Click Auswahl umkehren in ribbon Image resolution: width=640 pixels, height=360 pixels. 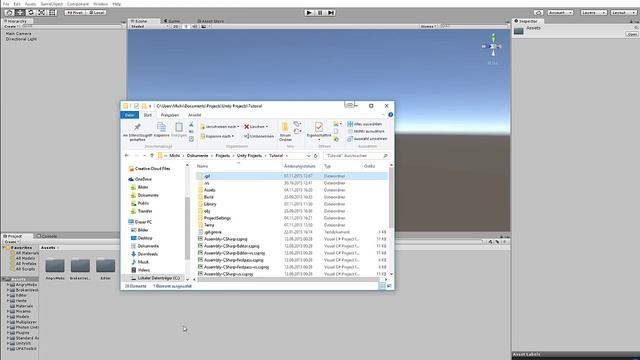click(366, 139)
